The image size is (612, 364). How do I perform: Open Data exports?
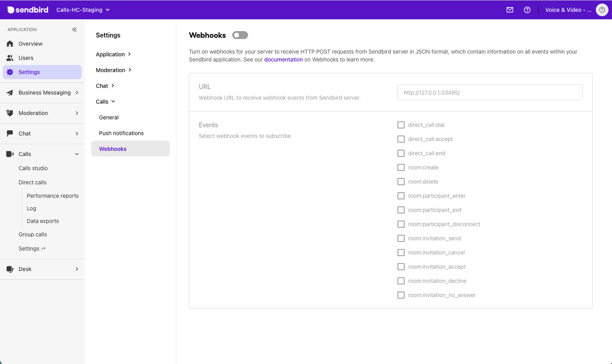click(x=43, y=221)
